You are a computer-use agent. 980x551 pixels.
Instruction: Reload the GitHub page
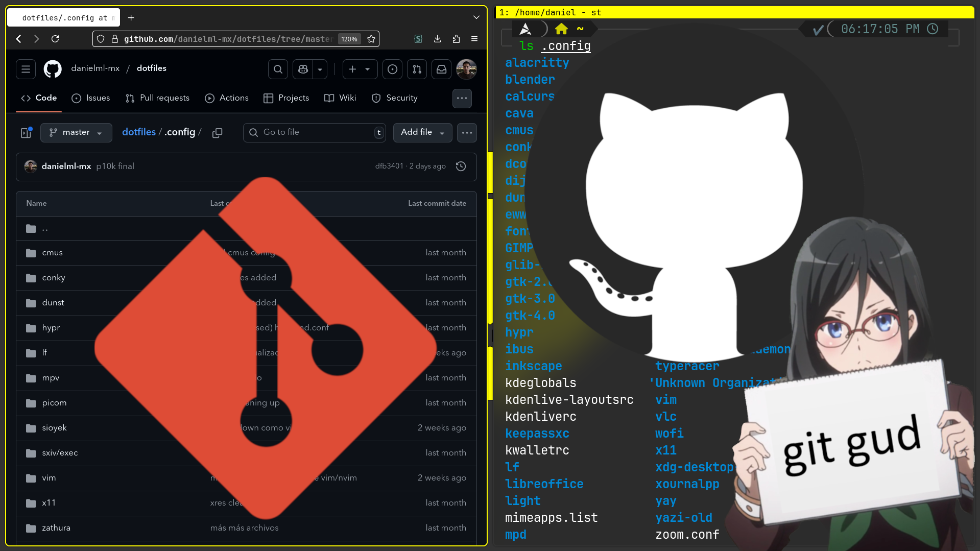[55, 39]
